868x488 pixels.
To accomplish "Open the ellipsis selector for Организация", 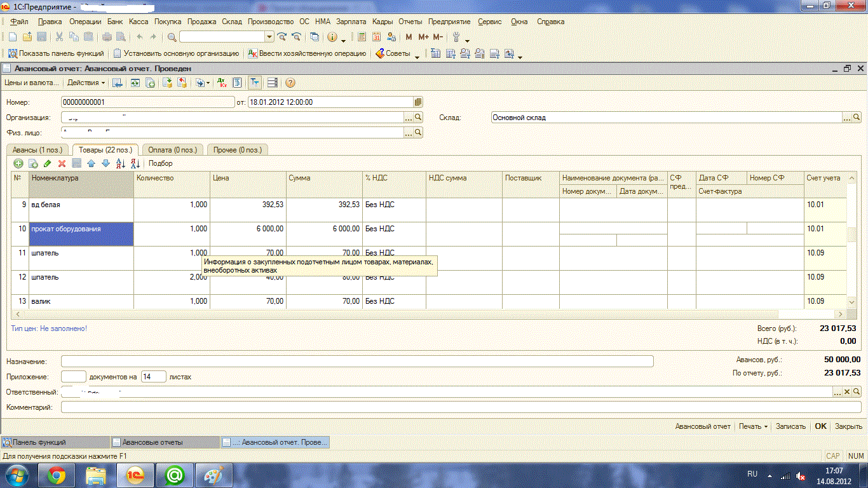I will 409,118.
